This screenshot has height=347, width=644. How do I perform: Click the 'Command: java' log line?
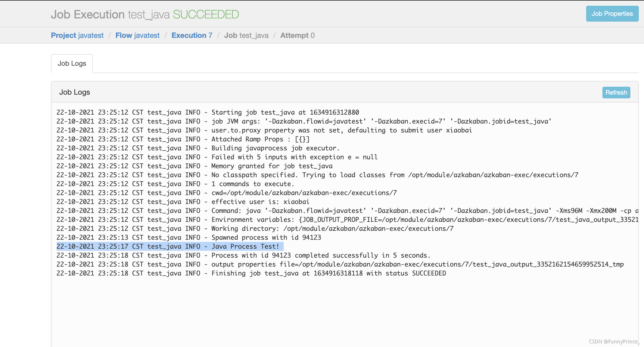click(347, 211)
